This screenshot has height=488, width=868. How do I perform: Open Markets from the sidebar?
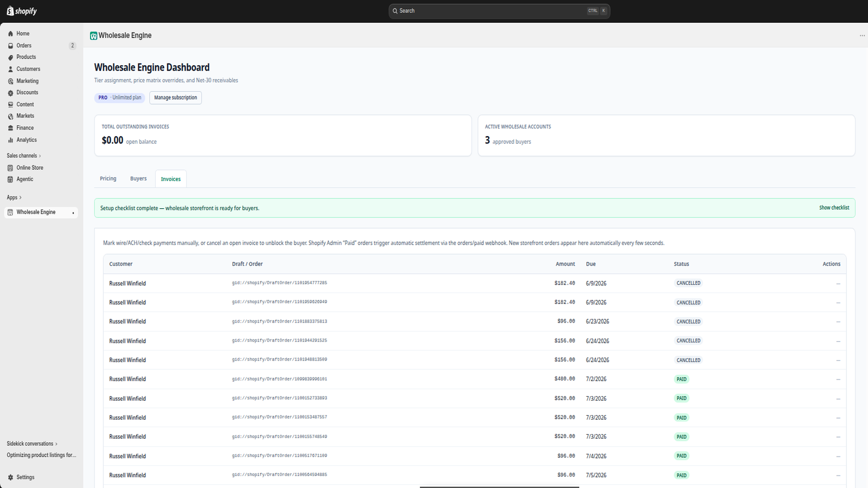pos(25,115)
